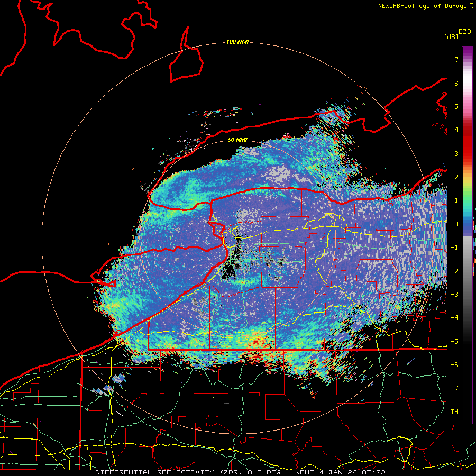Click the 6 value on the color scale

tap(456, 83)
